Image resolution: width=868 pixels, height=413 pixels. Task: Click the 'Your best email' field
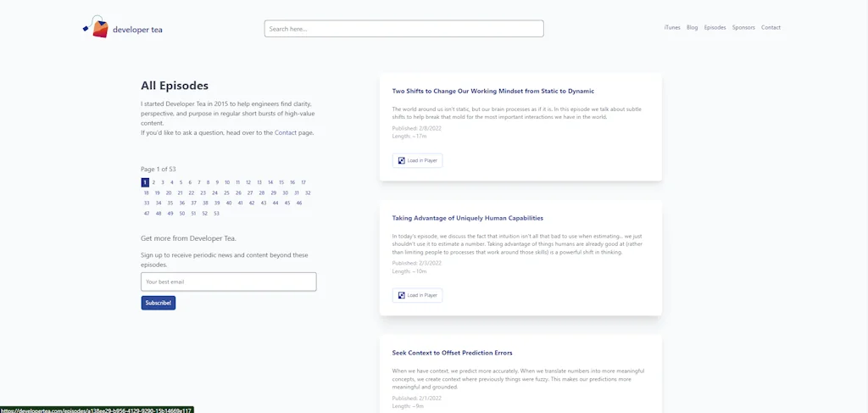coord(229,282)
